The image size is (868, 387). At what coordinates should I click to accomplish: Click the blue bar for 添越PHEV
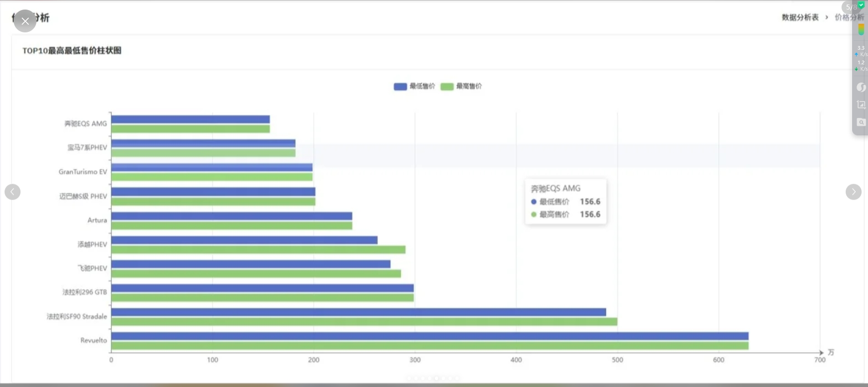pyautogui.click(x=244, y=240)
